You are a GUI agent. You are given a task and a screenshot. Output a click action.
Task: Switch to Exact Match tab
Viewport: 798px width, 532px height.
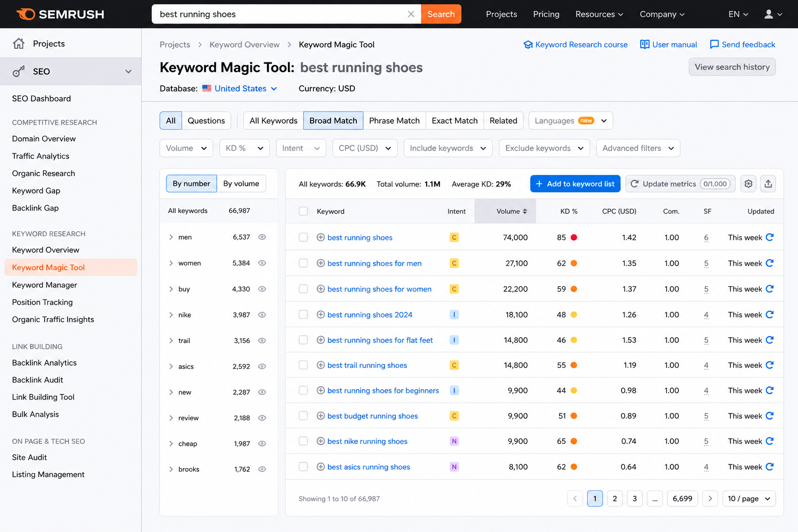pyautogui.click(x=455, y=121)
